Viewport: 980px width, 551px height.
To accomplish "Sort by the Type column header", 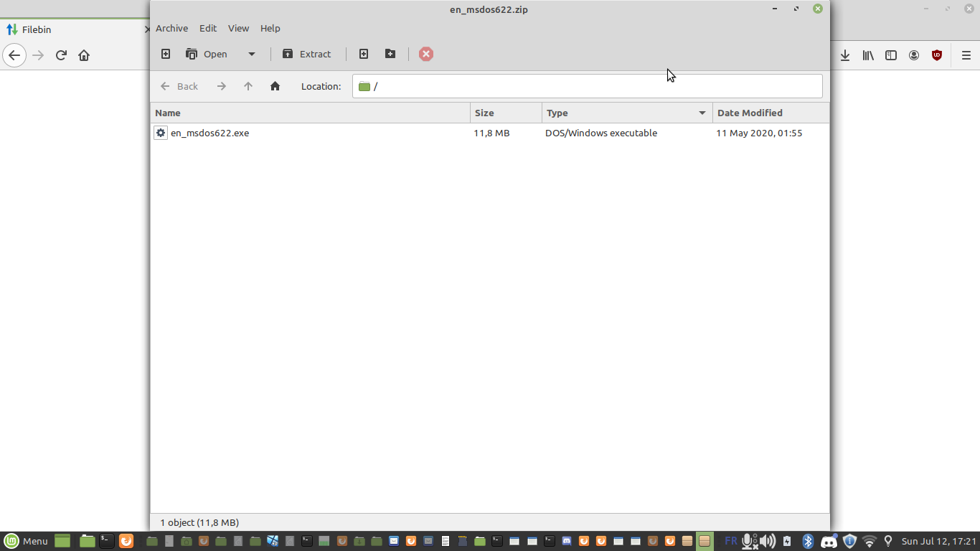I will (x=627, y=113).
